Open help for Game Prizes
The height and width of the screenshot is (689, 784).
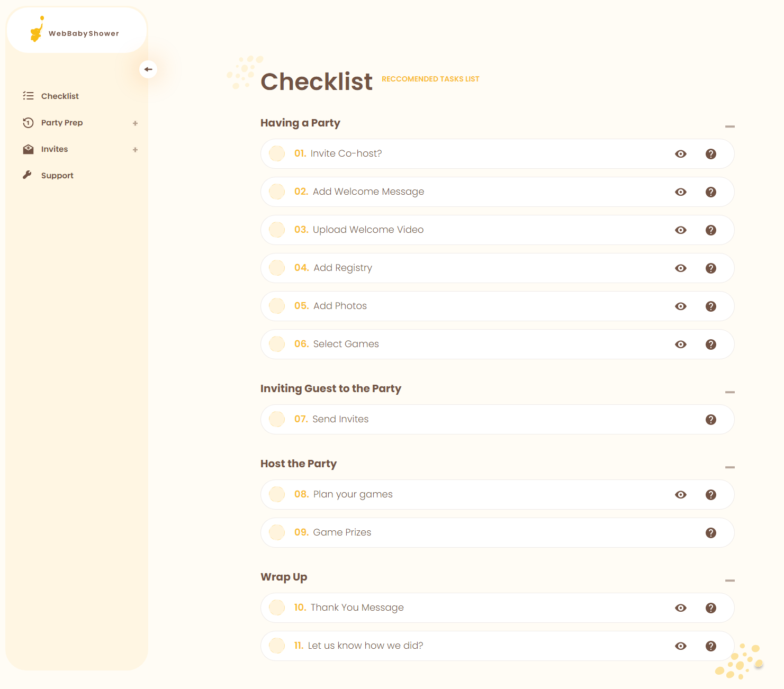(711, 533)
